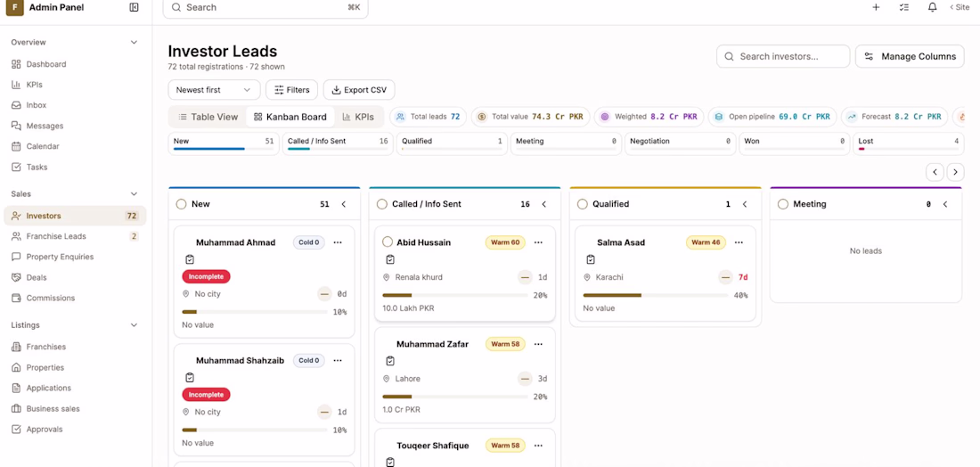Open the Manage Columns button

tap(910, 56)
